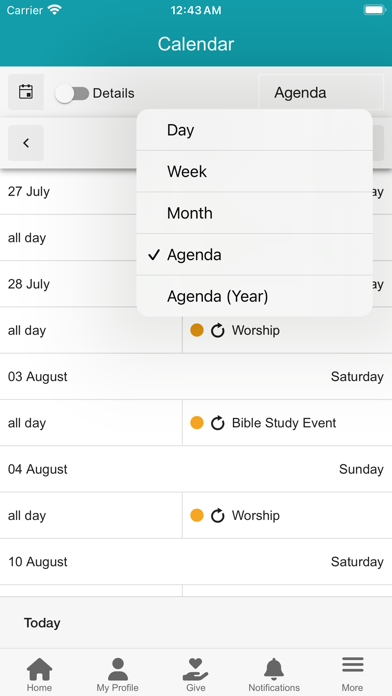The image size is (392, 696).
Task: Tap recurring icon beside Bible Study Event
Action: click(x=218, y=423)
